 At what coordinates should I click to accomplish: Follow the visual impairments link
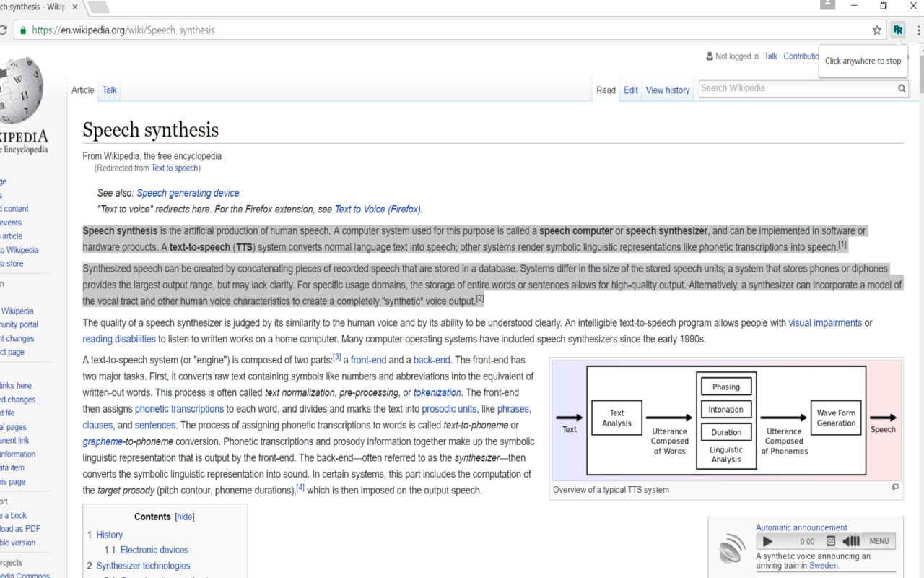point(825,323)
